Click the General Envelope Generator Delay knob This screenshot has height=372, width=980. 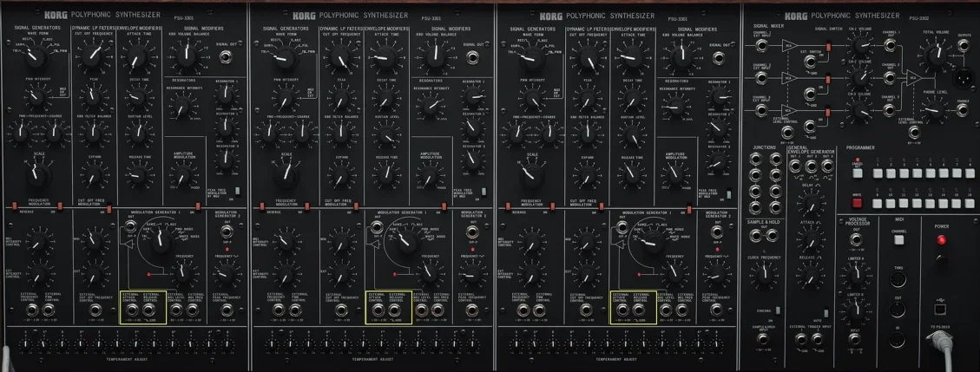coord(812,206)
